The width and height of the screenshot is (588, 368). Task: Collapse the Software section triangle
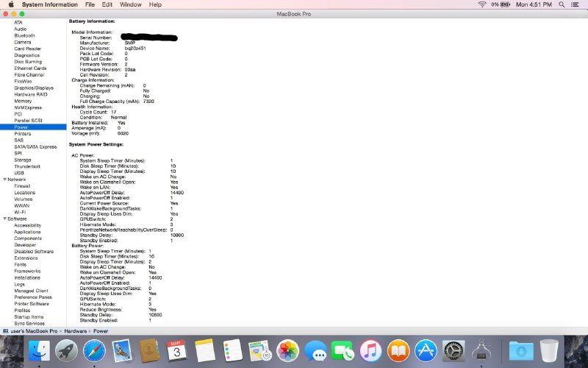(5, 219)
